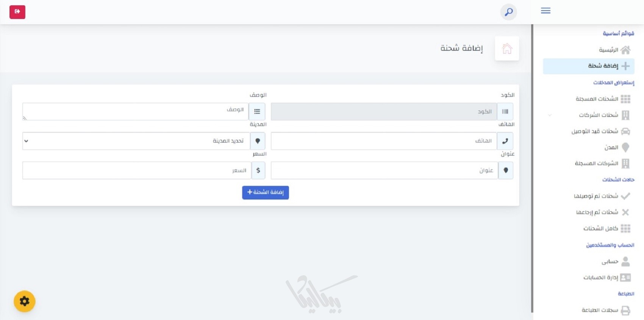Click inside the الهاتف input field

(x=383, y=141)
